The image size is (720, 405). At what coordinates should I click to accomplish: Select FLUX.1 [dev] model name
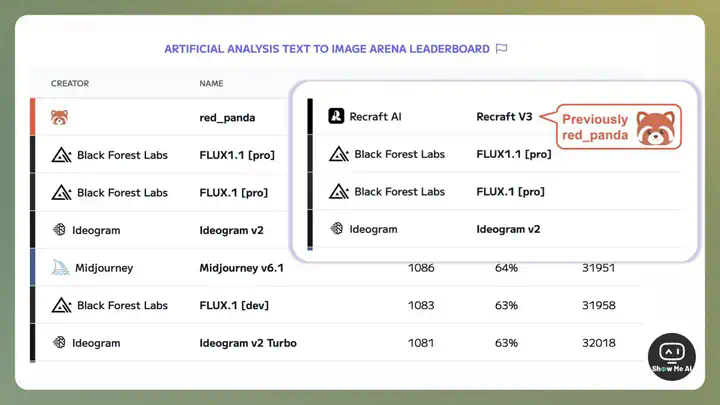pos(234,305)
